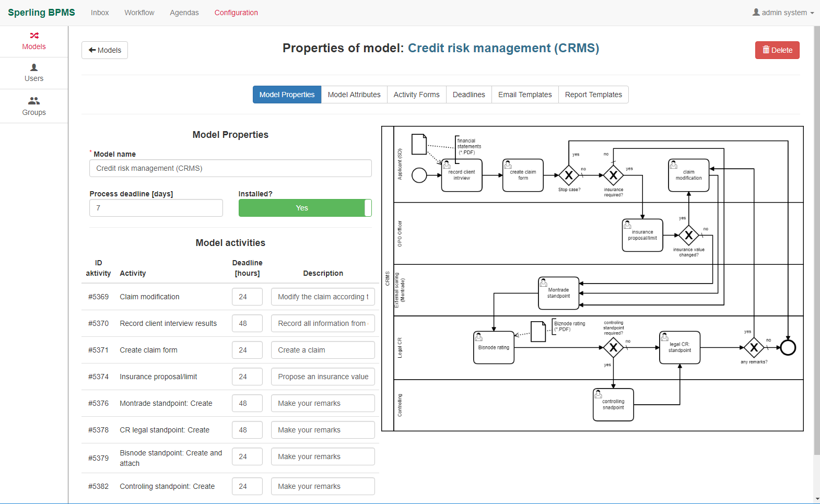Click the 'Stop case?' gateway diamond

coord(569,175)
